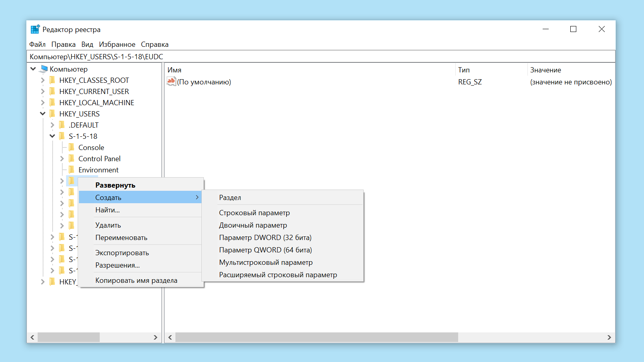The height and width of the screenshot is (362, 644).
Task: Open the Файл menu
Action: 37,44
